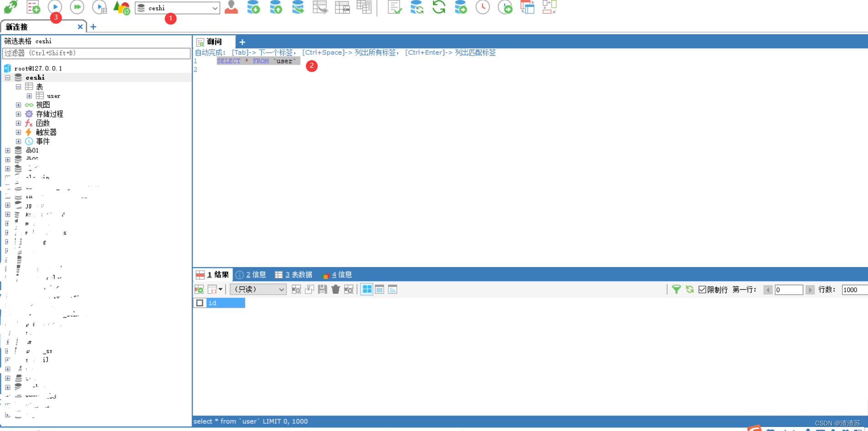Open the User Manager person icon
This screenshot has width=868, height=431.
231,7
